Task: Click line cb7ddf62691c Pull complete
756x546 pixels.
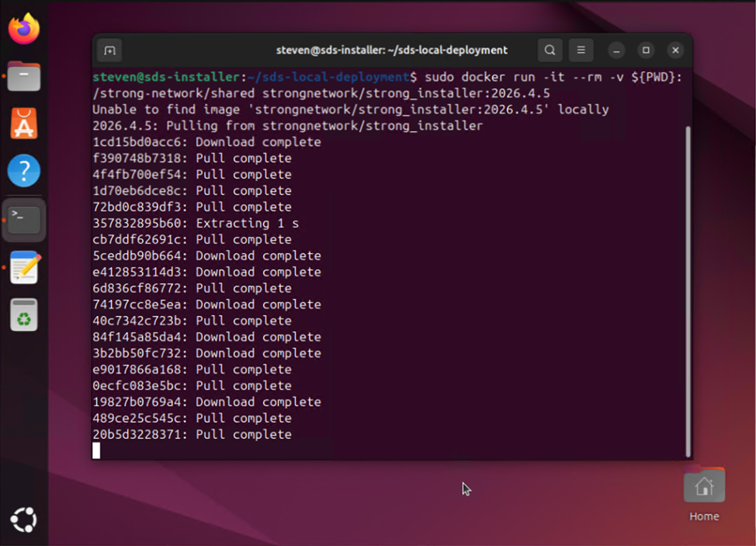Action: (192, 240)
